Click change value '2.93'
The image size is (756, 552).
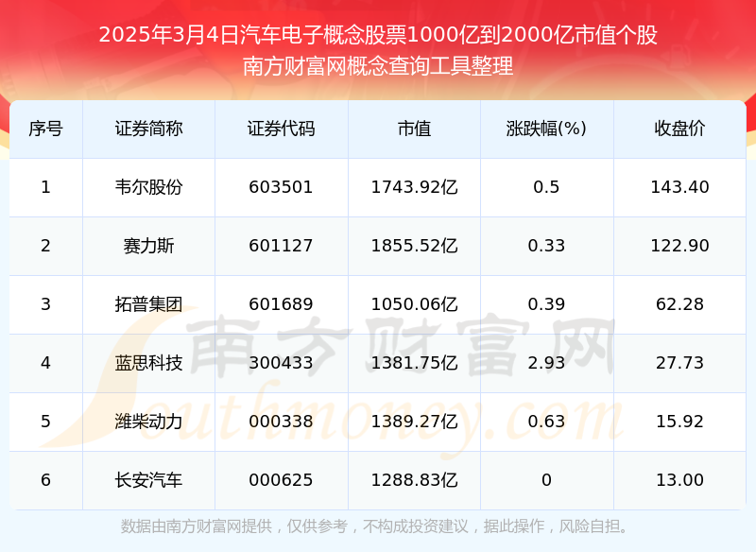pos(546,363)
